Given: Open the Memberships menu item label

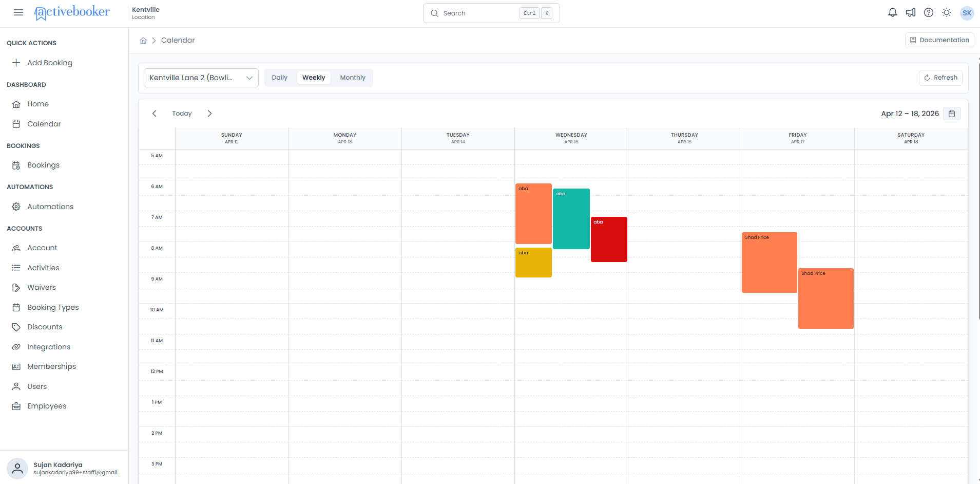Looking at the screenshot, I should [52, 366].
